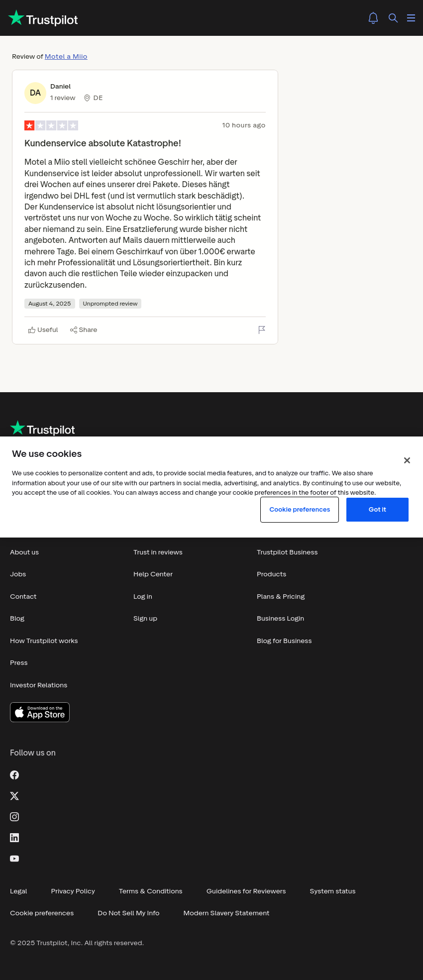Click the review title Kundenservice absolute Katastrophe!
This screenshot has width=423, height=980.
103,143
